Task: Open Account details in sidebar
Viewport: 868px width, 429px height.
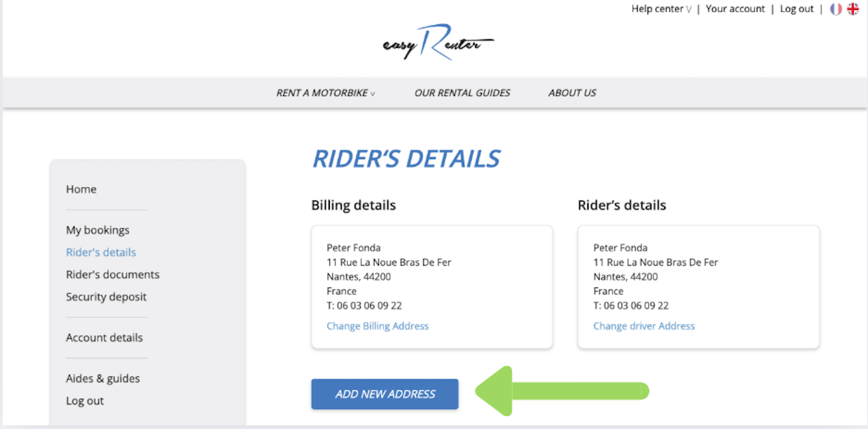Action: pos(104,338)
